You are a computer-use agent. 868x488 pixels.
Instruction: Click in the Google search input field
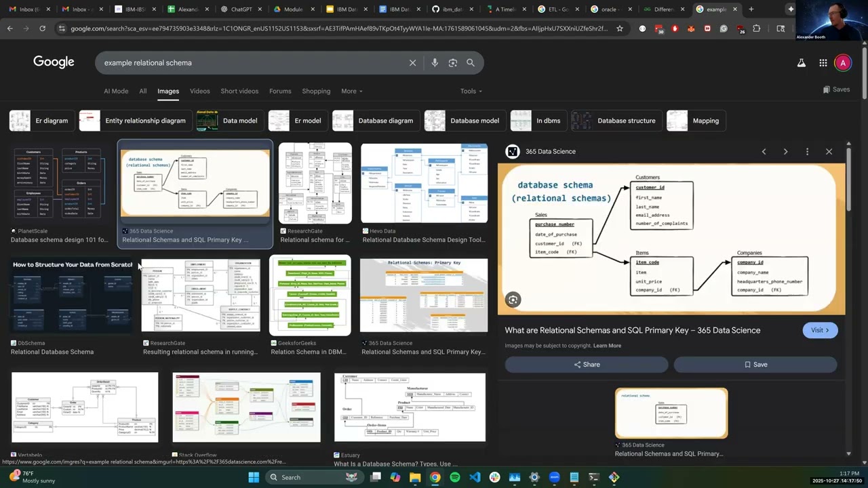point(251,62)
